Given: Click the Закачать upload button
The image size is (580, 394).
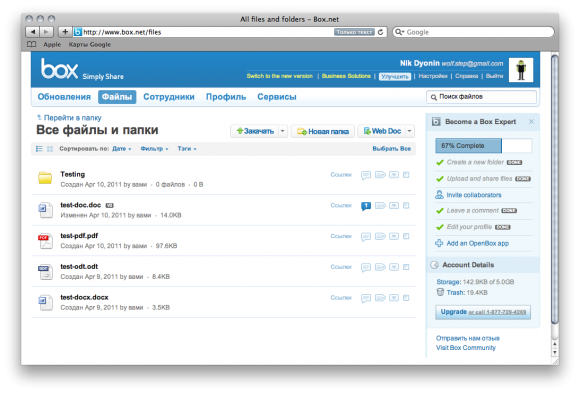Looking at the screenshot, I should click(x=254, y=131).
